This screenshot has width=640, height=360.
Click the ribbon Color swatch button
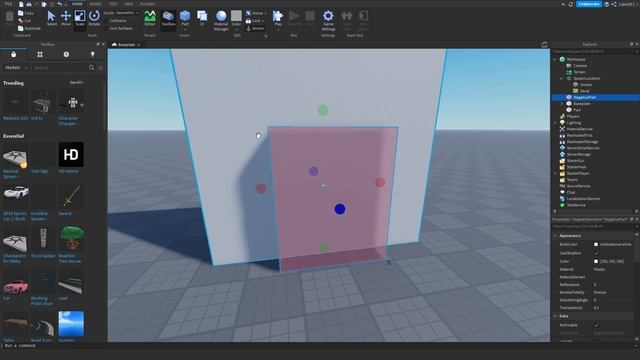(236, 16)
